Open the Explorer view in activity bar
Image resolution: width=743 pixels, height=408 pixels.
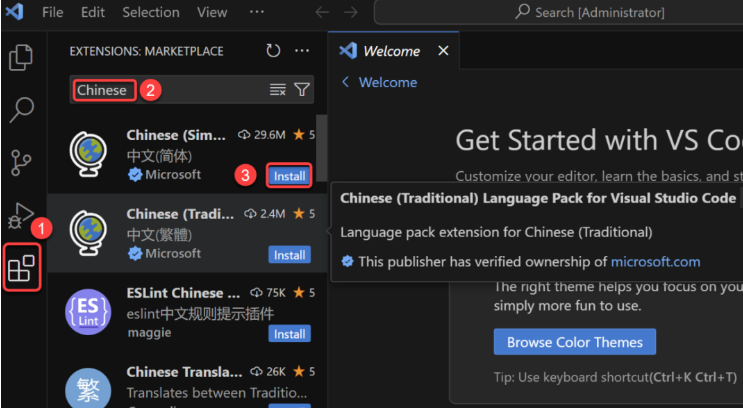pyautogui.click(x=21, y=57)
